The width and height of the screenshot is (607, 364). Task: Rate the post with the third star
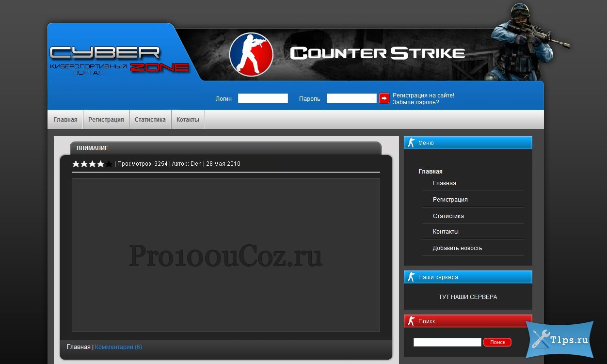93,164
